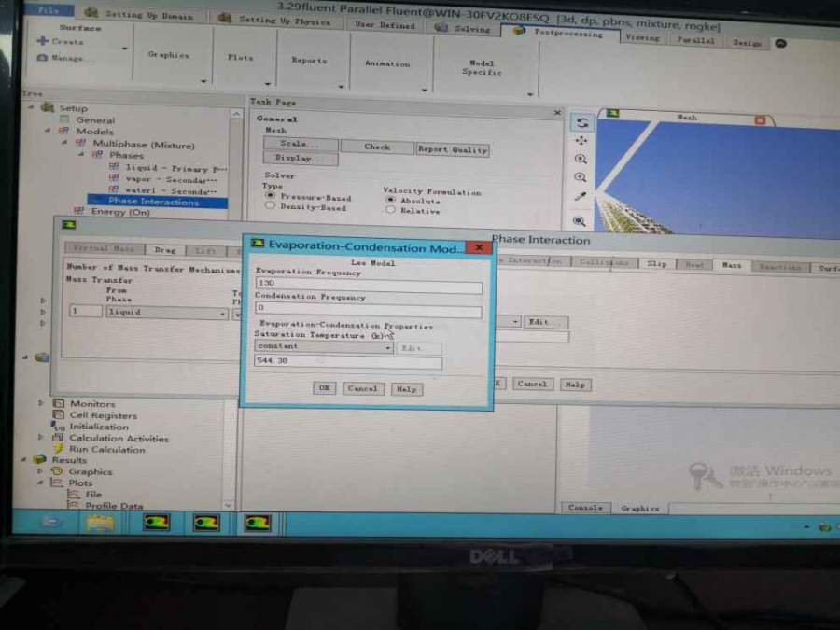Switch to third Fluent taskbar window

pos(258,523)
